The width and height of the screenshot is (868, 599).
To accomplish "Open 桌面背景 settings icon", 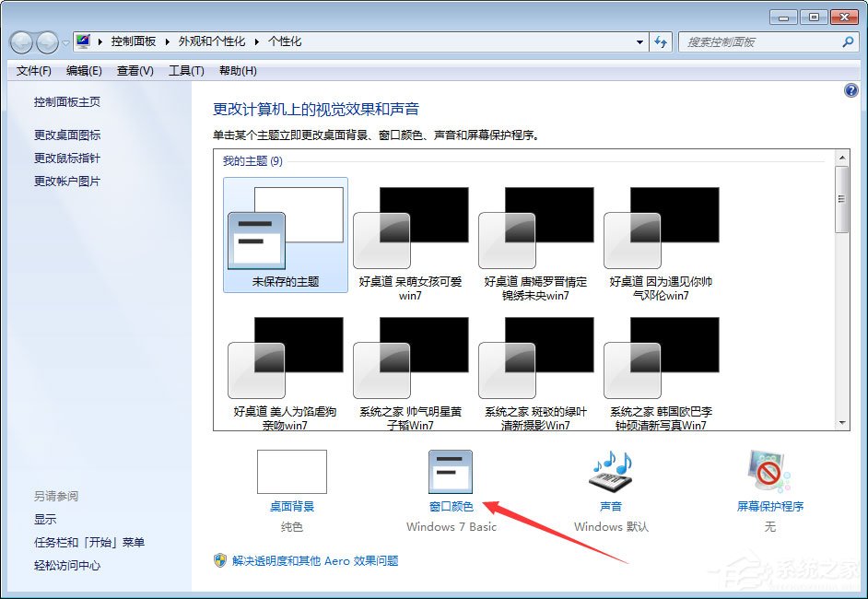I will click(292, 471).
